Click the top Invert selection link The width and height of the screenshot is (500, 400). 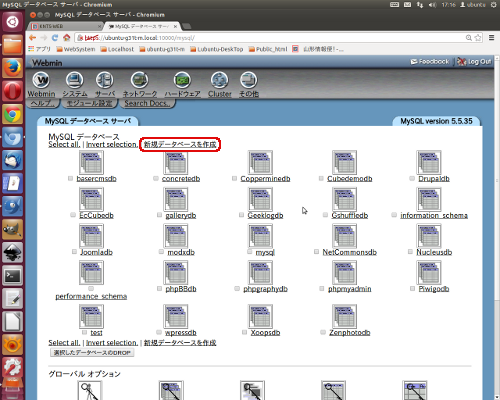click(112, 144)
